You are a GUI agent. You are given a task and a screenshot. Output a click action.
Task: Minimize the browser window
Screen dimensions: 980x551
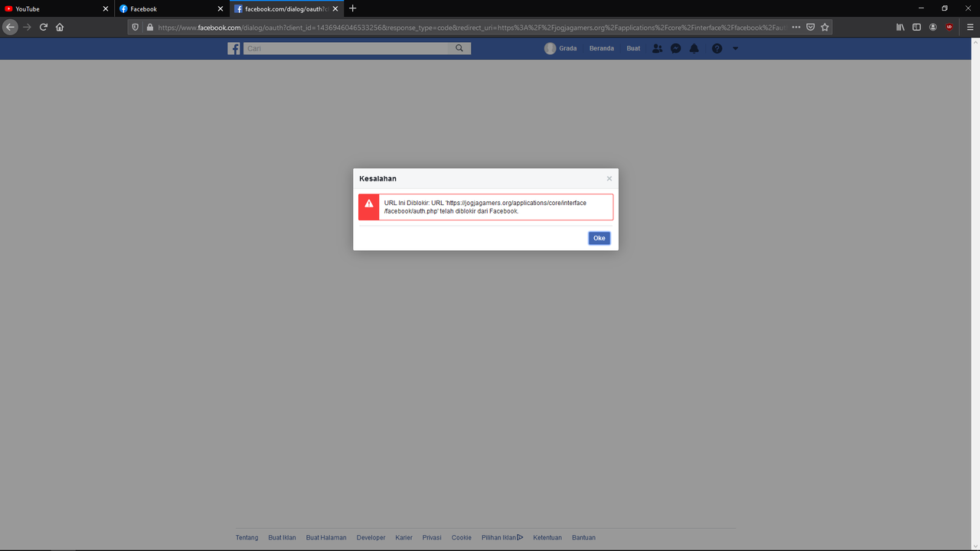(x=921, y=8)
